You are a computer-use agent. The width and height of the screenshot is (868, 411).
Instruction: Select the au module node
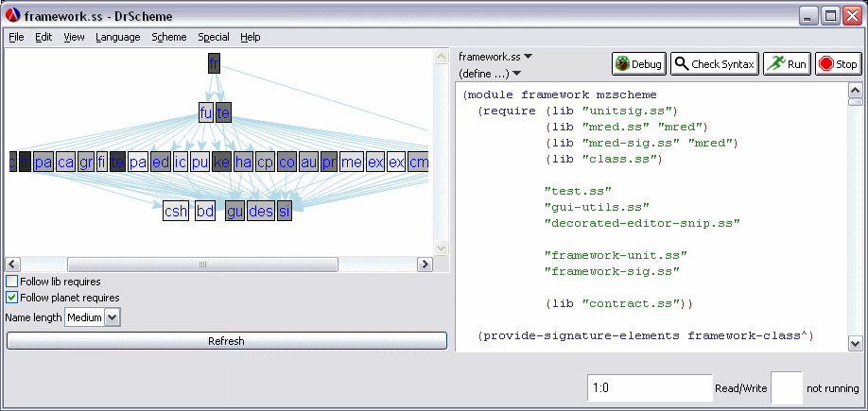(308, 163)
